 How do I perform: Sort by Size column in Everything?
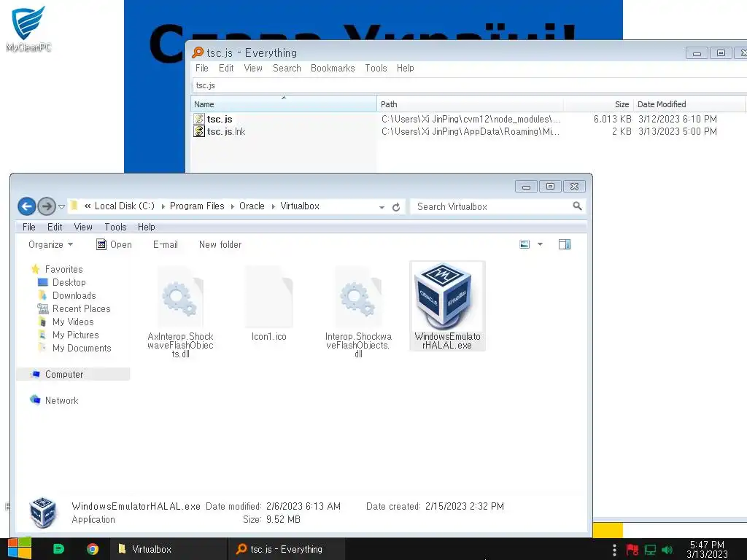(x=599, y=104)
